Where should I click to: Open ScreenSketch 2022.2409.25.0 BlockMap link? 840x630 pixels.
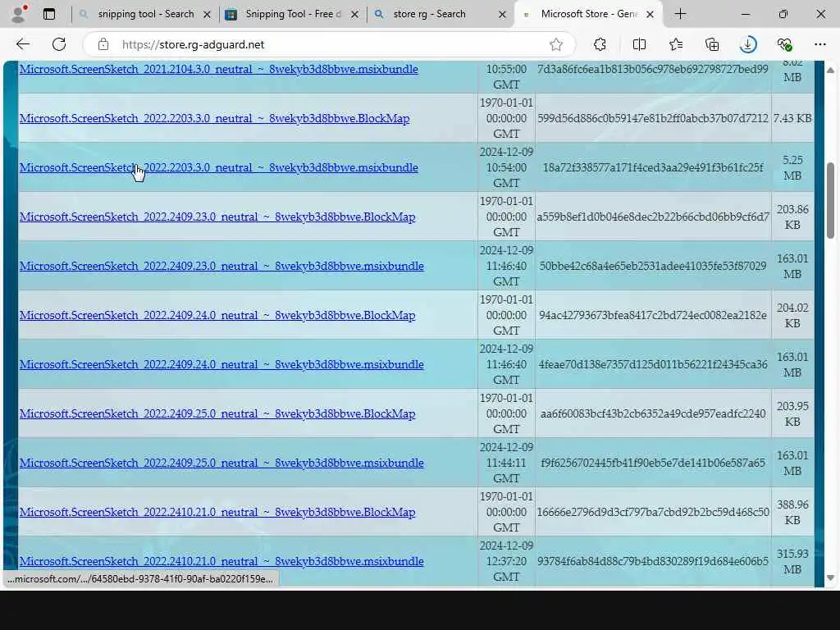pyautogui.click(x=217, y=414)
